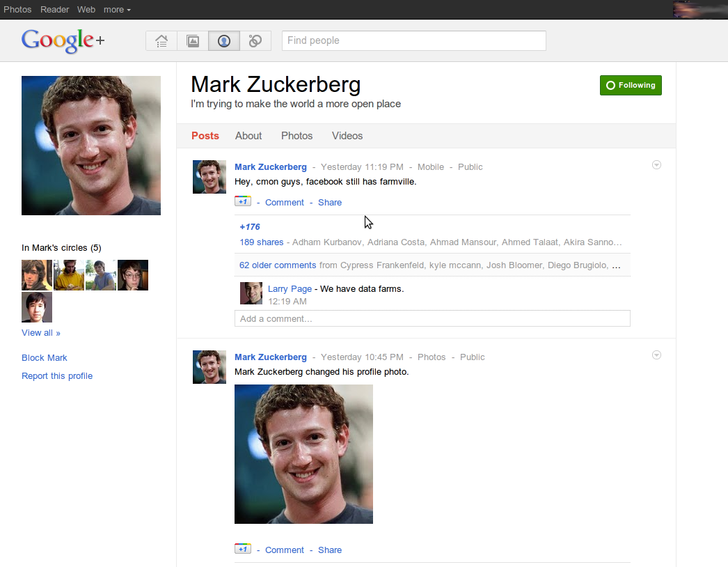Open options menu for profile photo post
The width and height of the screenshot is (728, 567).
coord(656,355)
